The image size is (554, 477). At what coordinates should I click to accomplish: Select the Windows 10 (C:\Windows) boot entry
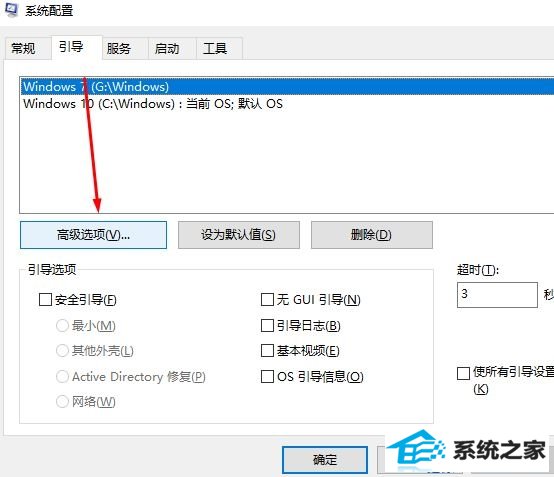tap(287, 104)
